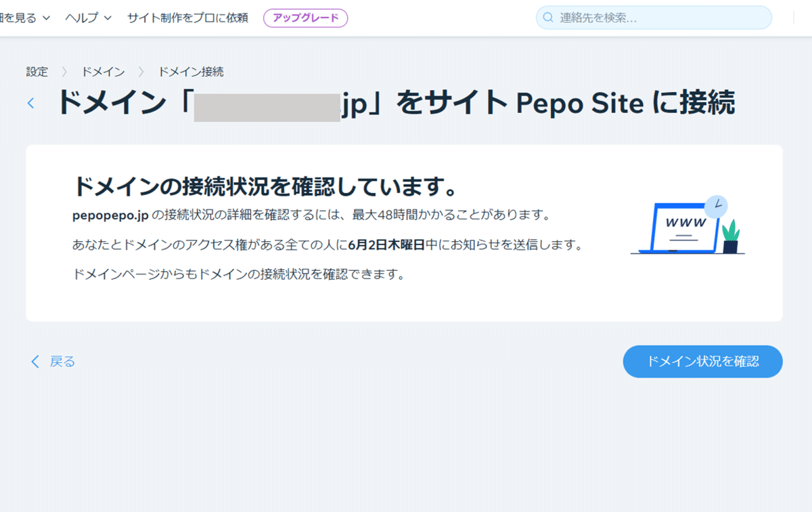Click the back arrow beside the page title
Screen dimensions: 812x512
pyautogui.click(x=31, y=104)
